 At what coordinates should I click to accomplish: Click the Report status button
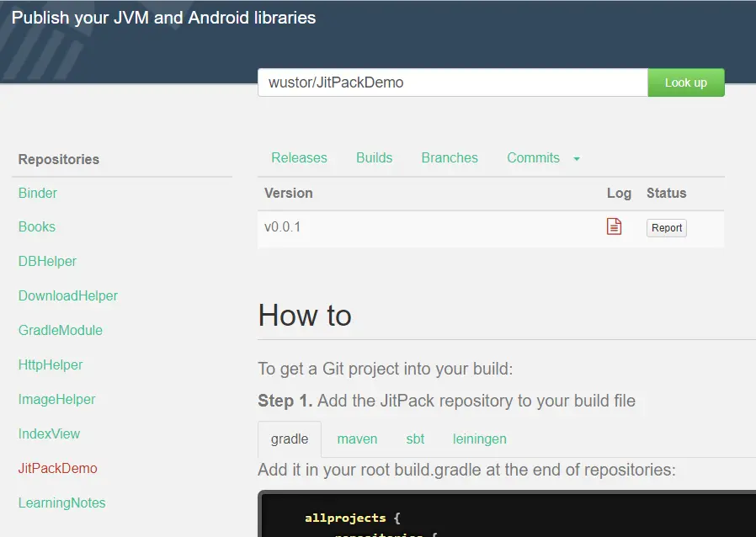click(x=666, y=227)
